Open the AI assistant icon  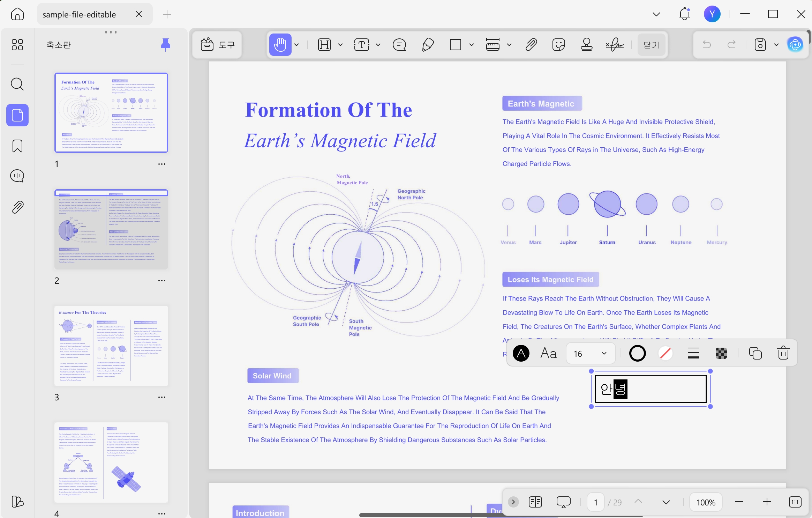pyautogui.click(x=795, y=44)
